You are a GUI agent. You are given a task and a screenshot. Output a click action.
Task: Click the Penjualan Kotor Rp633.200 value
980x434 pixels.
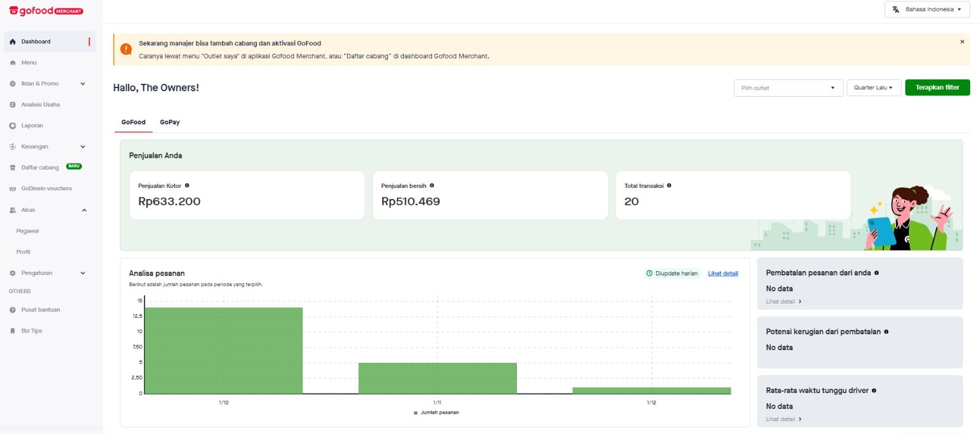[170, 201]
